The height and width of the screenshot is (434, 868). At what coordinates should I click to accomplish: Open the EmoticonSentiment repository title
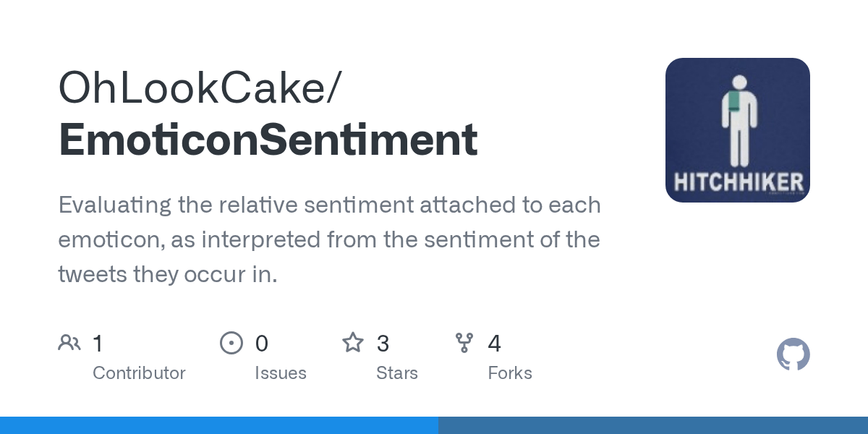[x=268, y=140]
